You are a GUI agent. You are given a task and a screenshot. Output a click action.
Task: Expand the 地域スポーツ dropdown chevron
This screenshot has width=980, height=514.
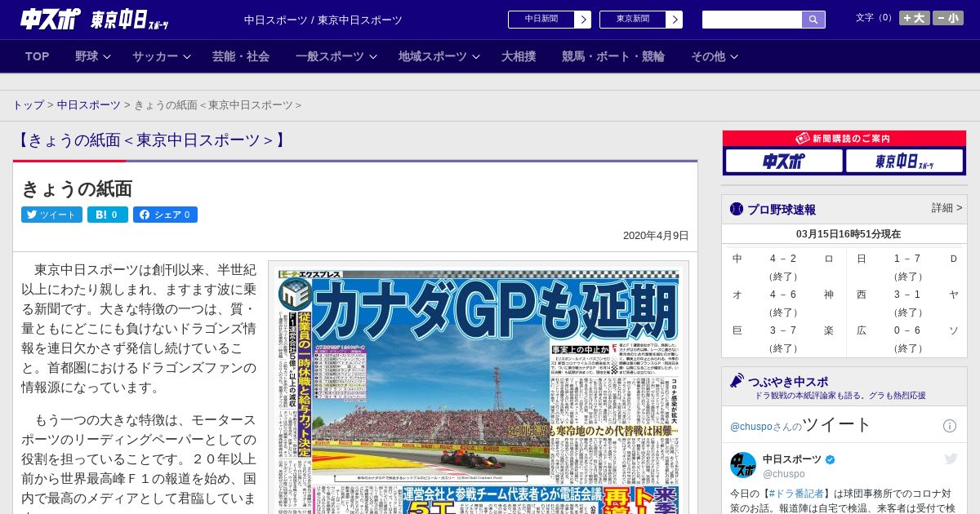click(x=476, y=57)
